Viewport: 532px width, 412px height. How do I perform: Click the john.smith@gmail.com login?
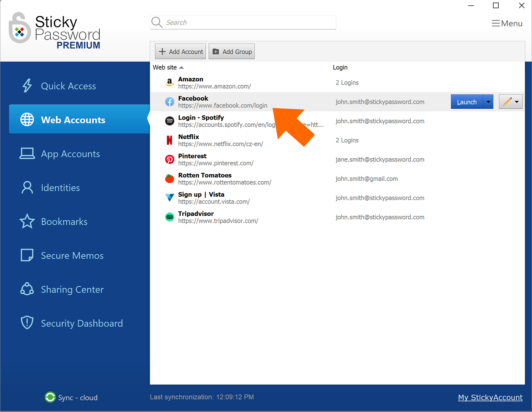[367, 178]
